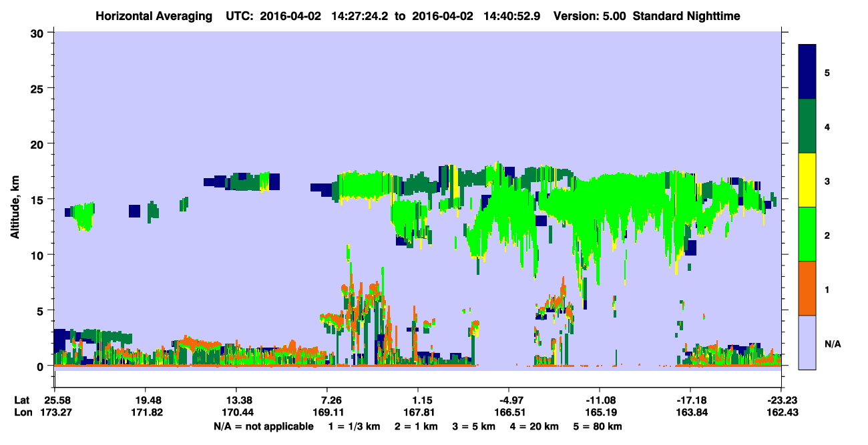Viewport: 868px width, 445px height.
Task: Click the end time '14:40:52.9'
Action: pyautogui.click(x=511, y=15)
